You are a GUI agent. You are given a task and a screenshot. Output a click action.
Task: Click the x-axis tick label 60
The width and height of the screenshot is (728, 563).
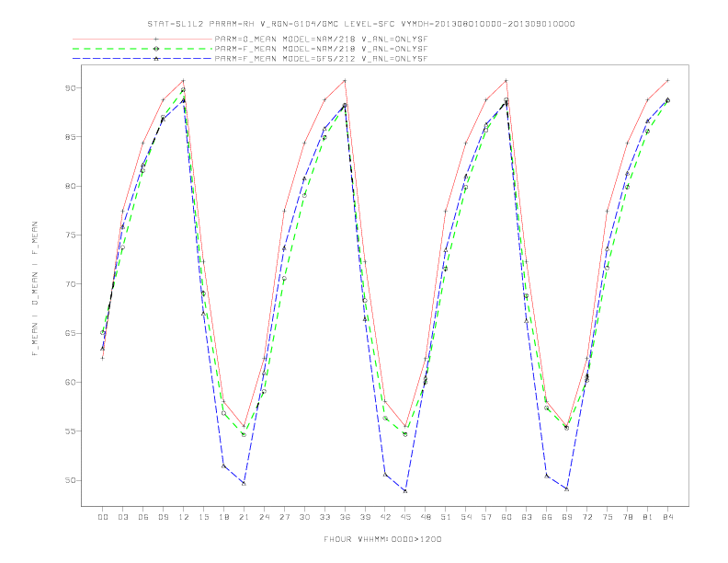(x=506, y=517)
